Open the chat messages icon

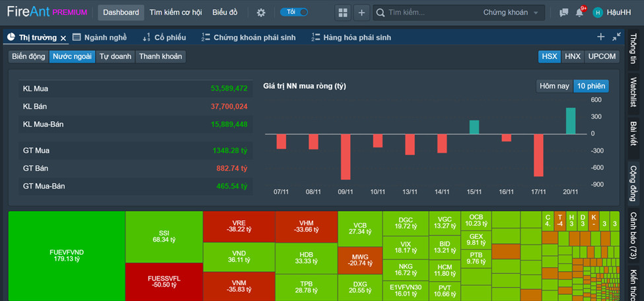[x=563, y=13]
